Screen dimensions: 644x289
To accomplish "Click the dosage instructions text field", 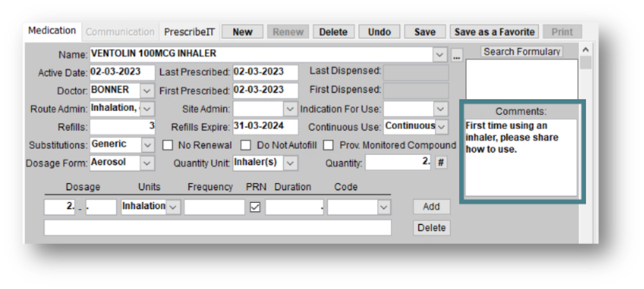I will (217, 228).
